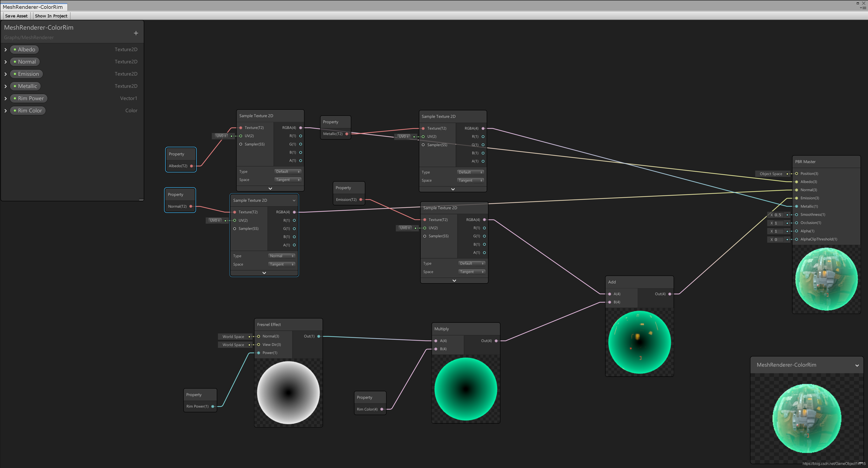The image size is (868, 468).
Task: Click the Fresnel Effect grayscale preview
Action: pos(288,392)
